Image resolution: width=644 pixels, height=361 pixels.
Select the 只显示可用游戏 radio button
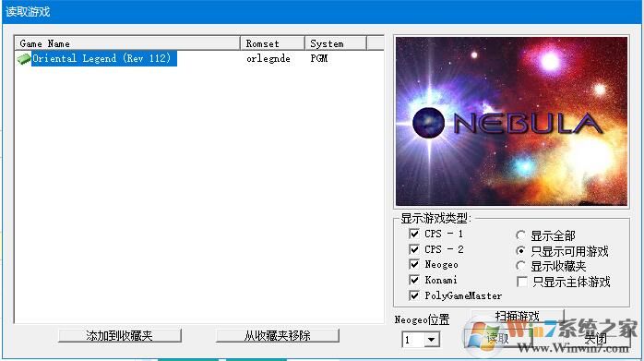(x=520, y=251)
